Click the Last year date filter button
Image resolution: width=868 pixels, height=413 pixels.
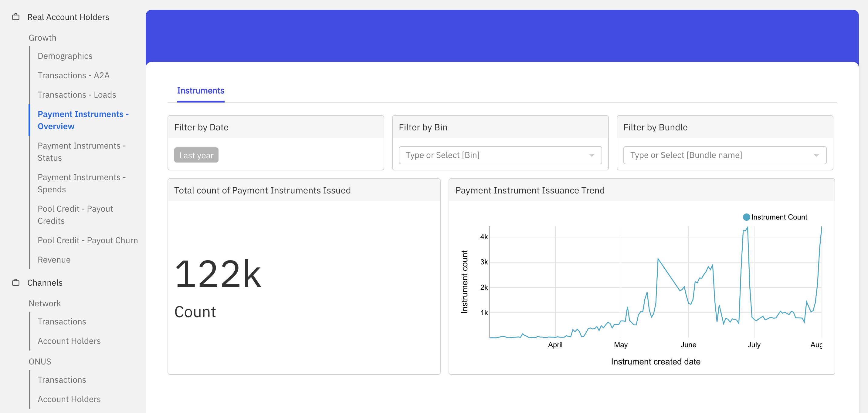tap(196, 155)
